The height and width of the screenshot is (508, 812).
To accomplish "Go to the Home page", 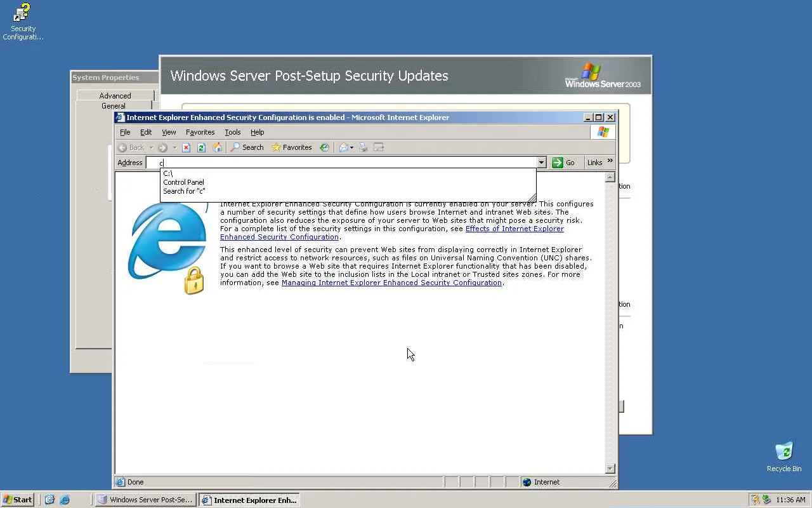I will (217, 147).
